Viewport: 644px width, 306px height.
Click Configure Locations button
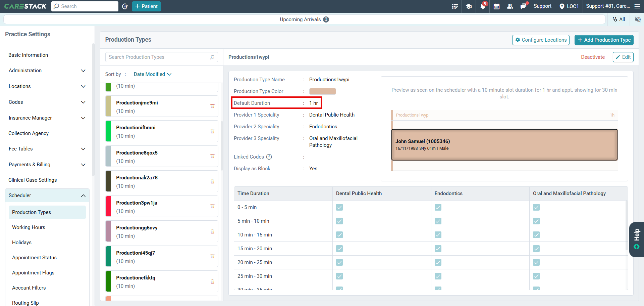click(x=541, y=40)
